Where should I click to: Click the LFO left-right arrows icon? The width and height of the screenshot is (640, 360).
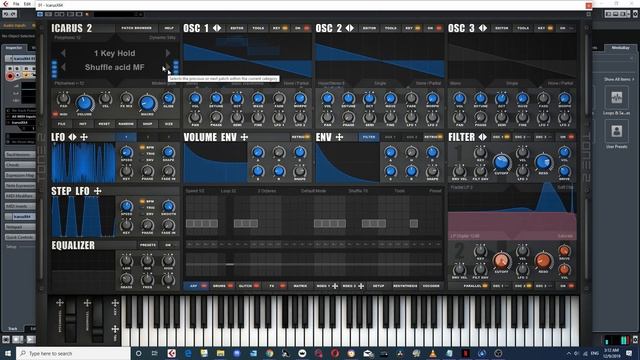point(72,137)
